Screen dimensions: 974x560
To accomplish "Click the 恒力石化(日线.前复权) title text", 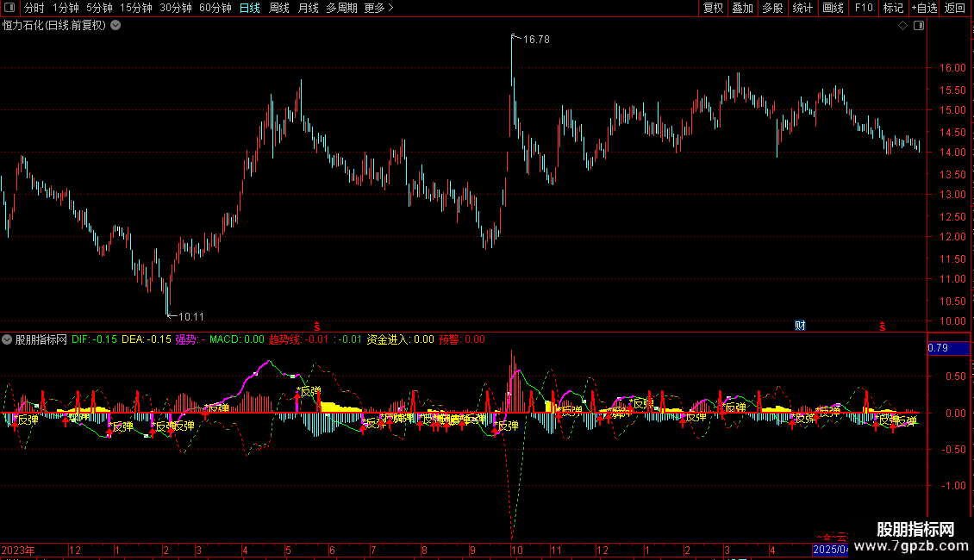I will click(x=54, y=26).
